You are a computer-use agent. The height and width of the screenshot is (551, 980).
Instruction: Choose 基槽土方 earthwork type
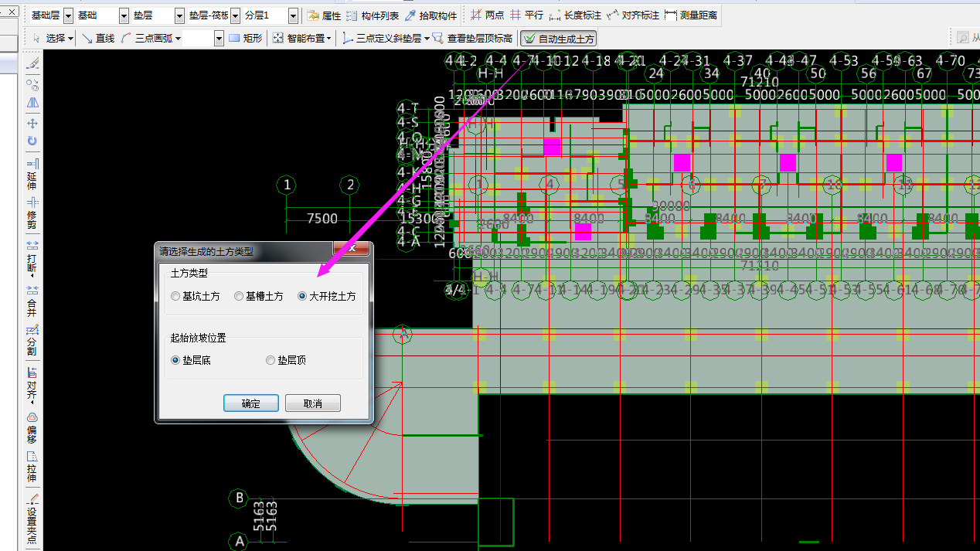pos(259,296)
